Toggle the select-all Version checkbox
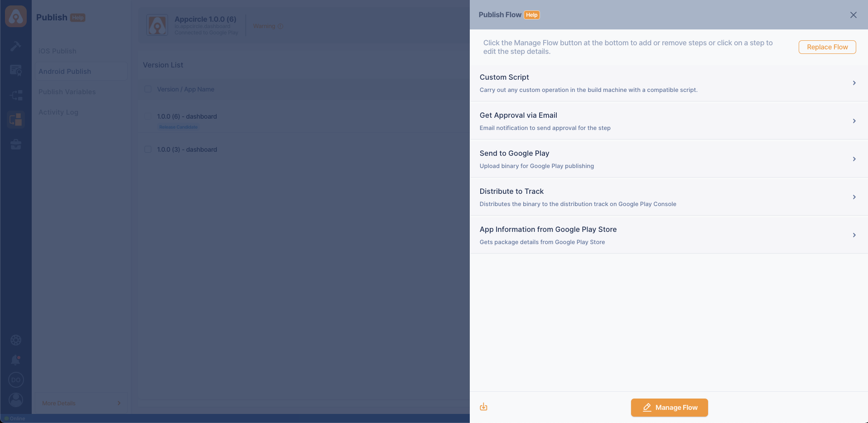The width and height of the screenshot is (868, 423). pos(148,89)
